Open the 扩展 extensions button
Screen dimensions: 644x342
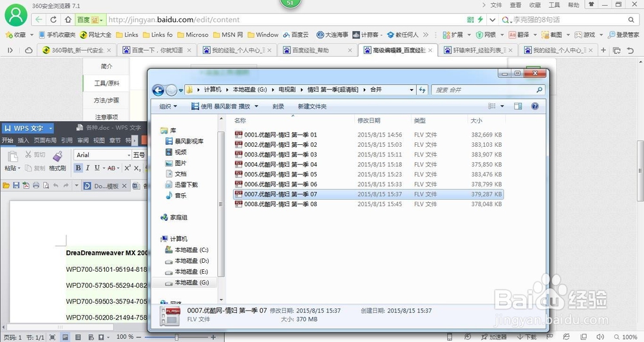click(x=453, y=35)
